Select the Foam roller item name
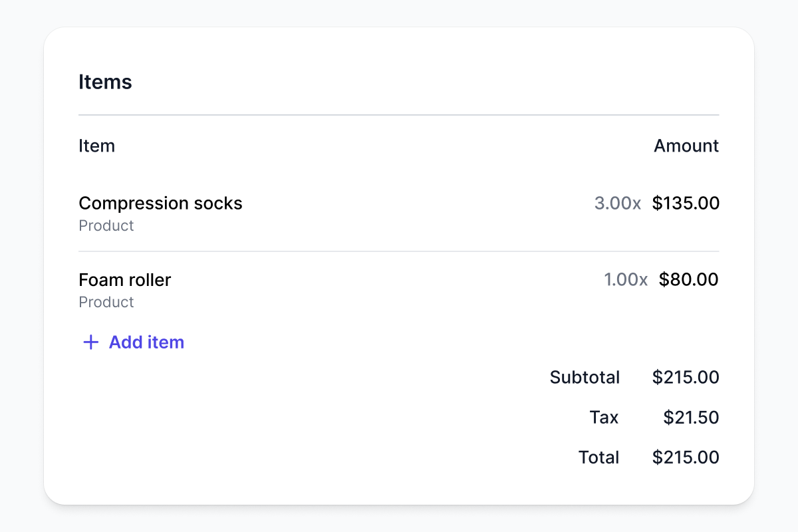The width and height of the screenshot is (798, 532). 124,279
